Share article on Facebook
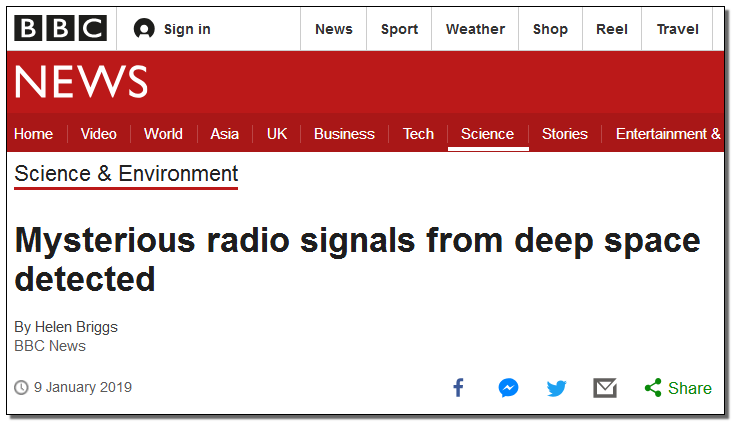732x422 pixels. point(459,388)
